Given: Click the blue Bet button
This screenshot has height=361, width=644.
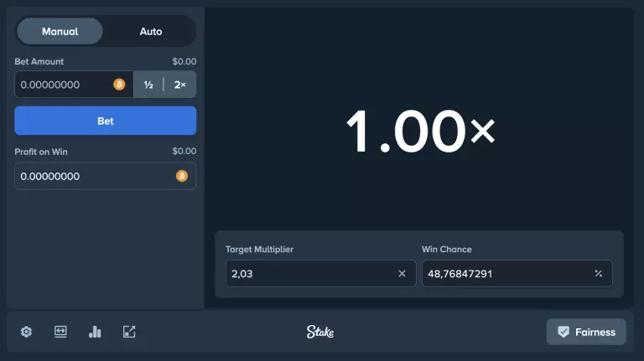Looking at the screenshot, I should click(105, 121).
